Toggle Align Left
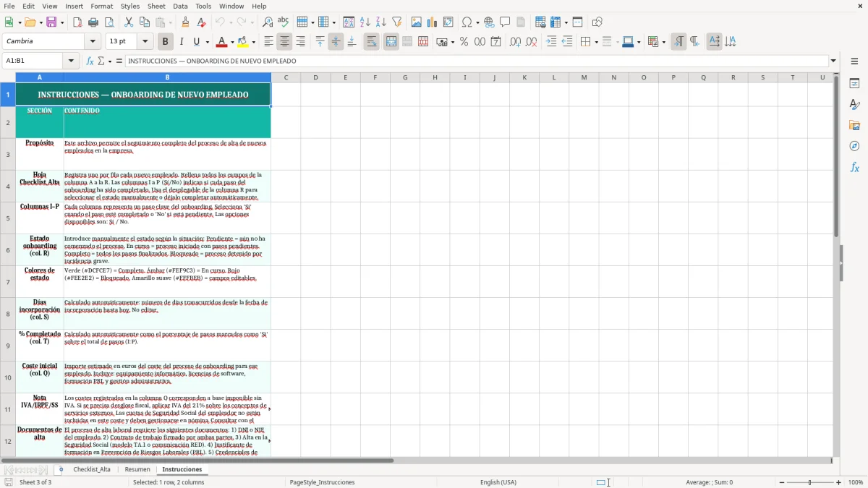 tap(268, 42)
